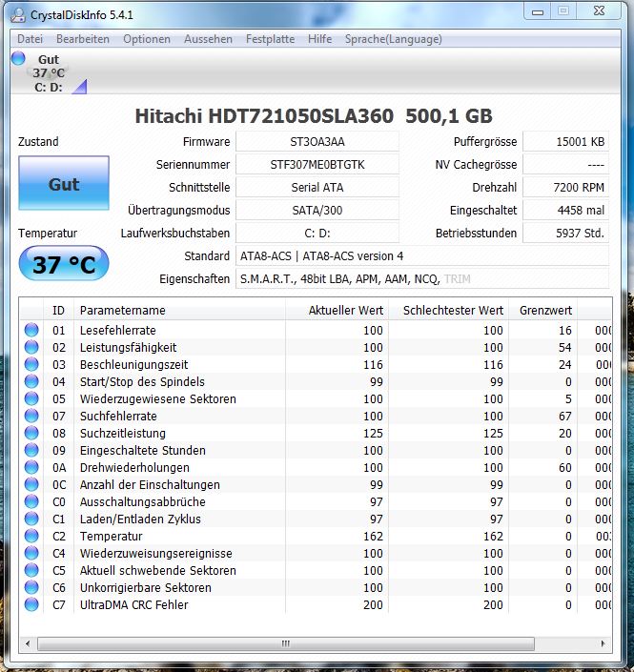
Task: Click status orb for C6 Unkorrigierbare Sektoren
Action: click(31, 587)
